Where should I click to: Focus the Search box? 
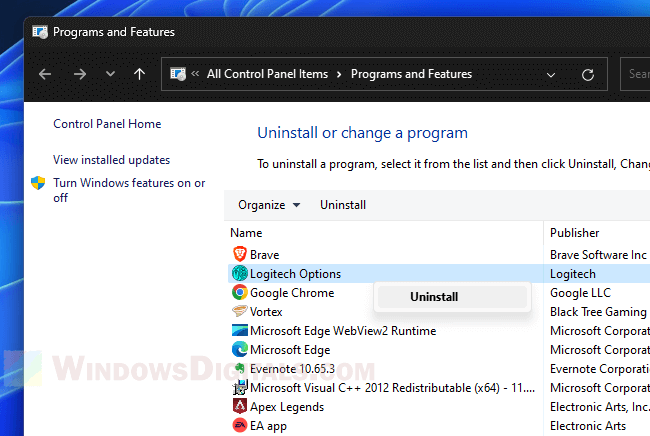(635, 74)
